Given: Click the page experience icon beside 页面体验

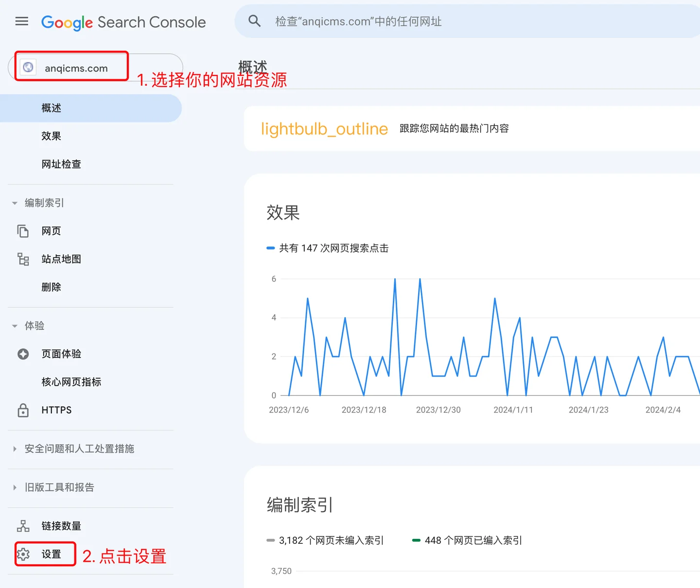Looking at the screenshot, I should [23, 354].
